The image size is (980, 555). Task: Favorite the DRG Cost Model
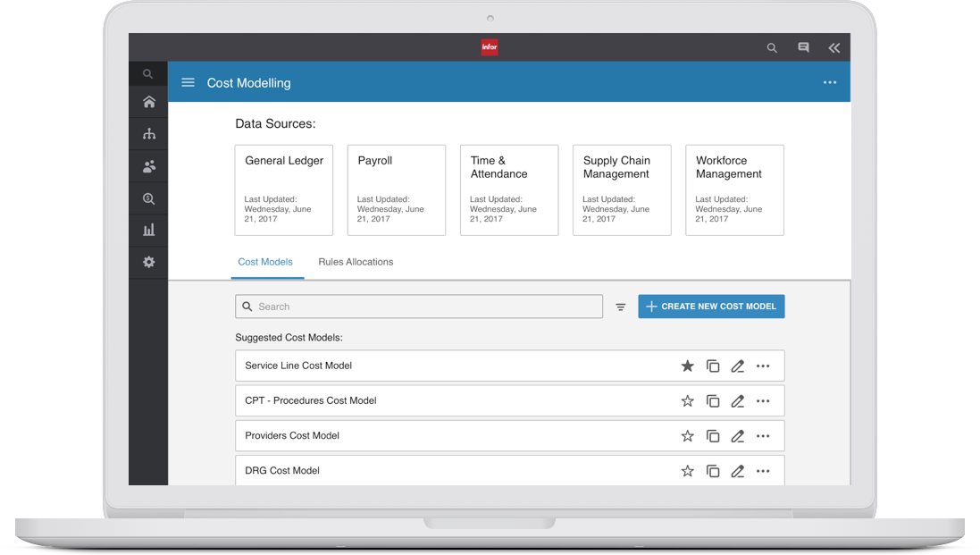pyautogui.click(x=688, y=471)
